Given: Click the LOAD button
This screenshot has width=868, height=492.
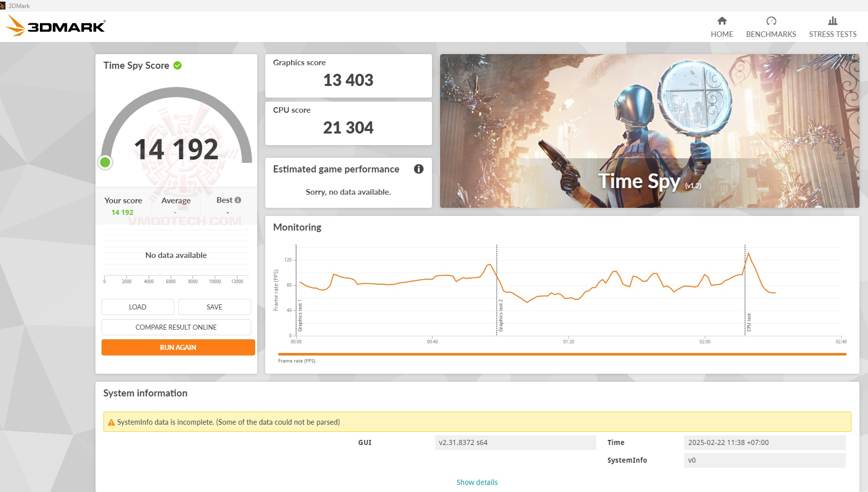Looking at the screenshot, I should tap(137, 307).
